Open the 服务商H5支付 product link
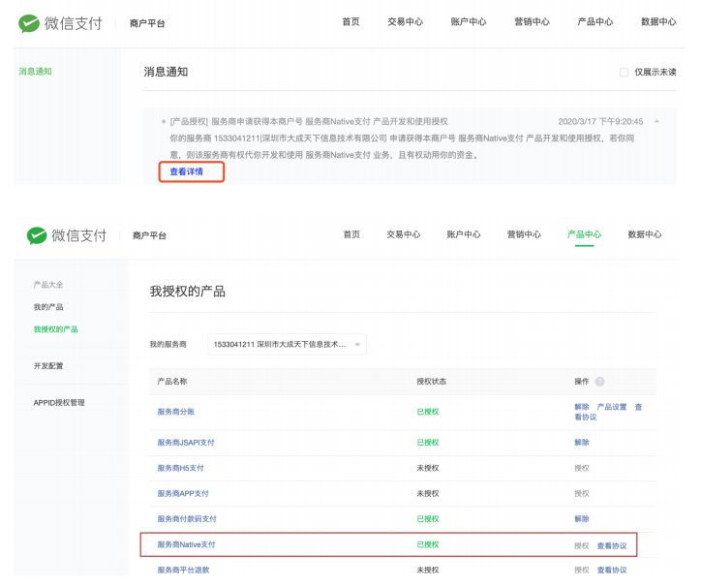Screen dimensions: 701x588 pyautogui.click(x=180, y=468)
